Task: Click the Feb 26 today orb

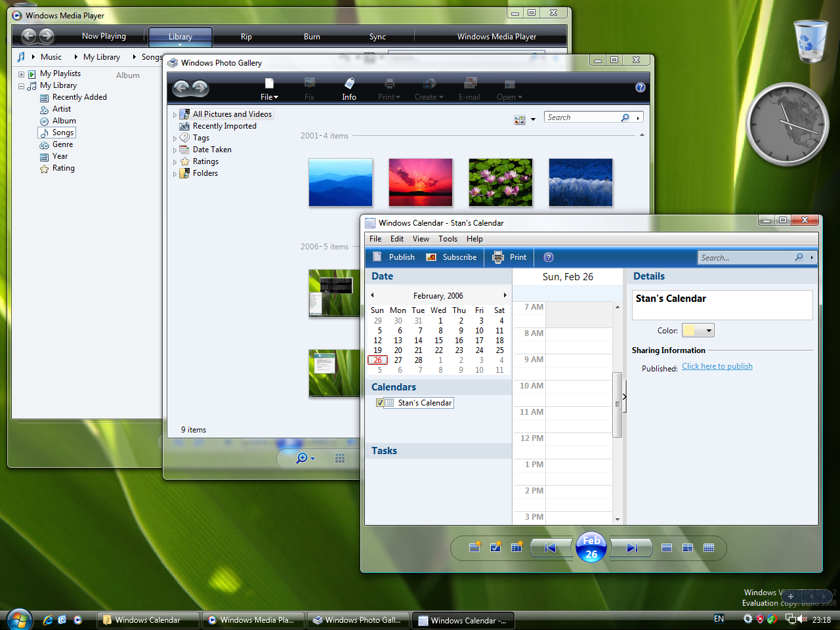Action: point(591,547)
